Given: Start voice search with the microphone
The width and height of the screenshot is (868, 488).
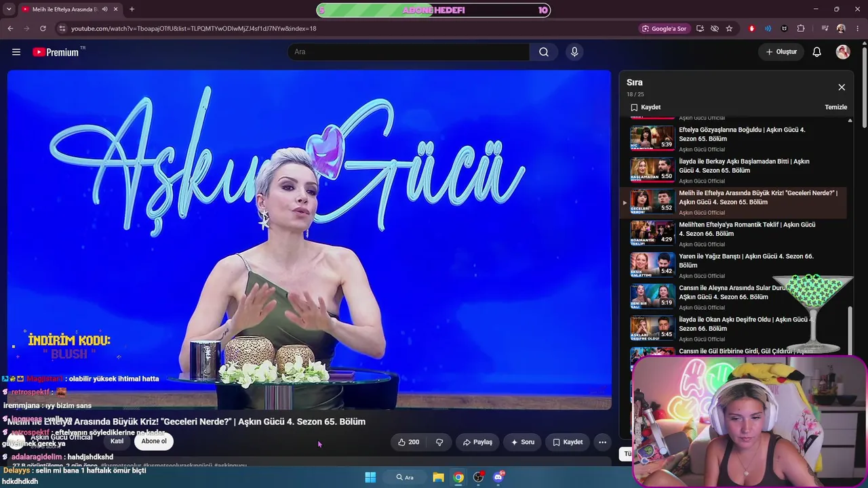Looking at the screenshot, I should pyautogui.click(x=574, y=52).
